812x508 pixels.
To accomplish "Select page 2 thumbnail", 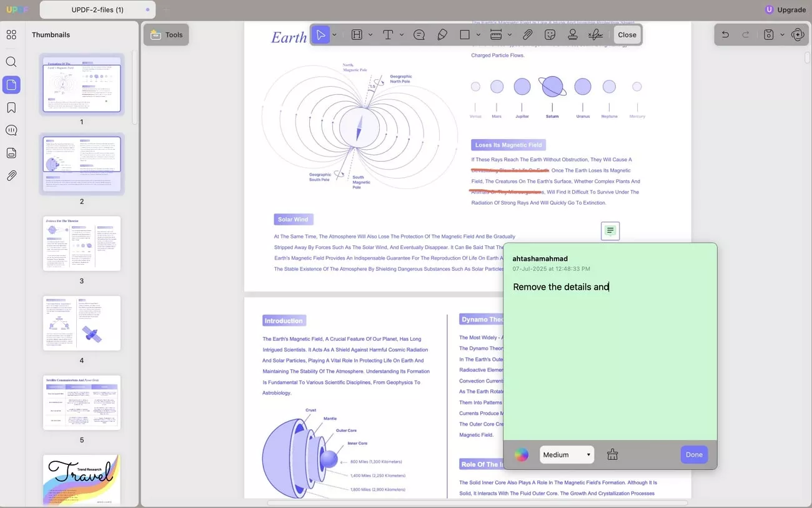I will (82, 164).
